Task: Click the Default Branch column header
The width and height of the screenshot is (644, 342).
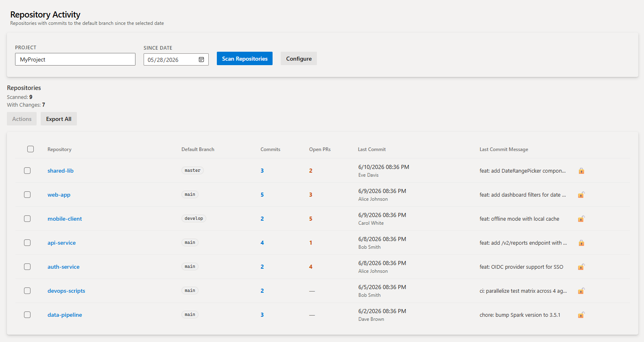Action: 198,149
